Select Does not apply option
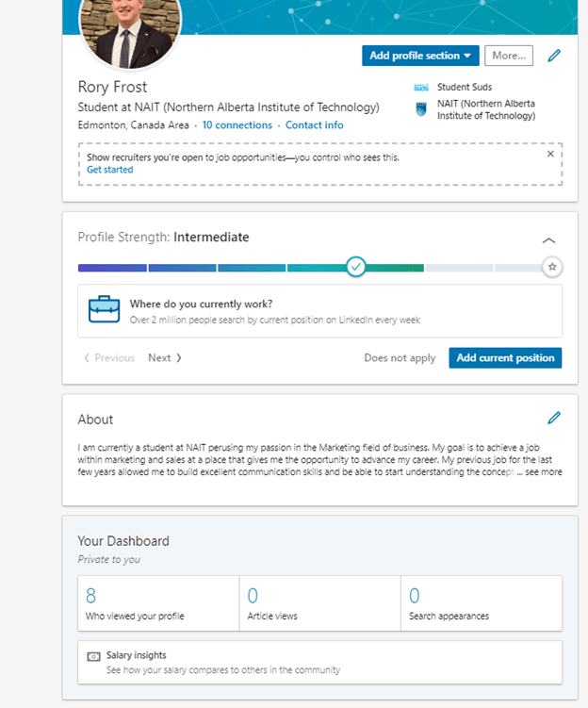 click(x=400, y=358)
